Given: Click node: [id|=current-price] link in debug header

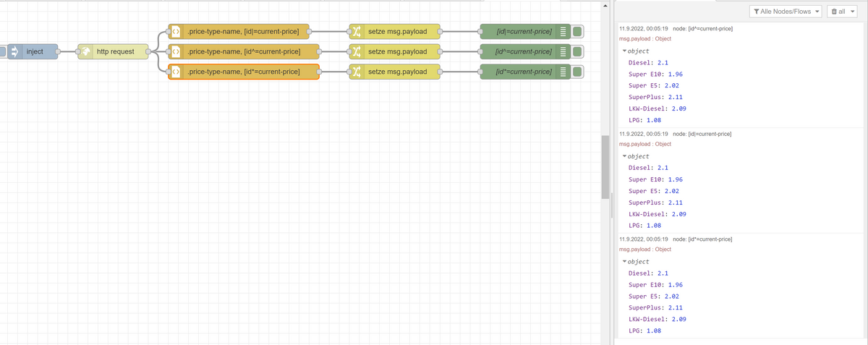Looking at the screenshot, I should point(702,134).
